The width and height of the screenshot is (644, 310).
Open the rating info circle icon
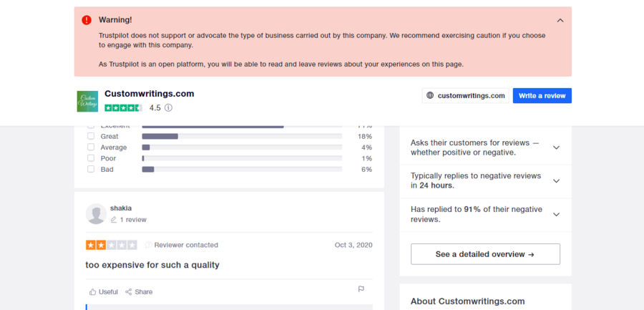click(168, 108)
